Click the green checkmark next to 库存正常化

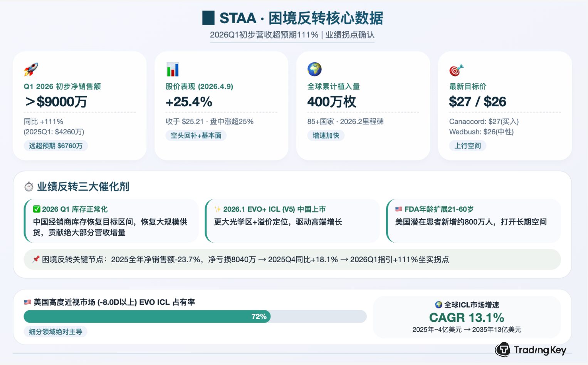pyautogui.click(x=37, y=209)
